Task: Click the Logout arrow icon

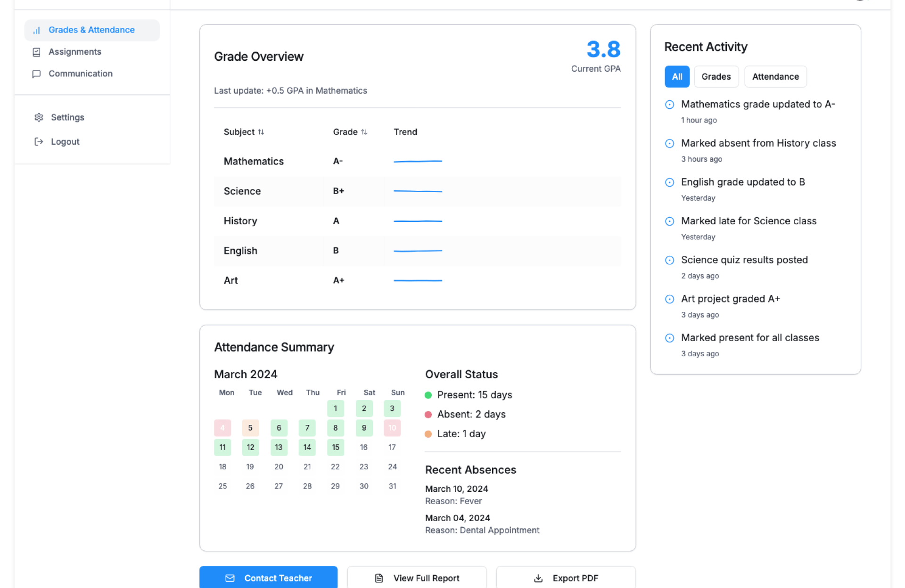Action: [x=39, y=142]
